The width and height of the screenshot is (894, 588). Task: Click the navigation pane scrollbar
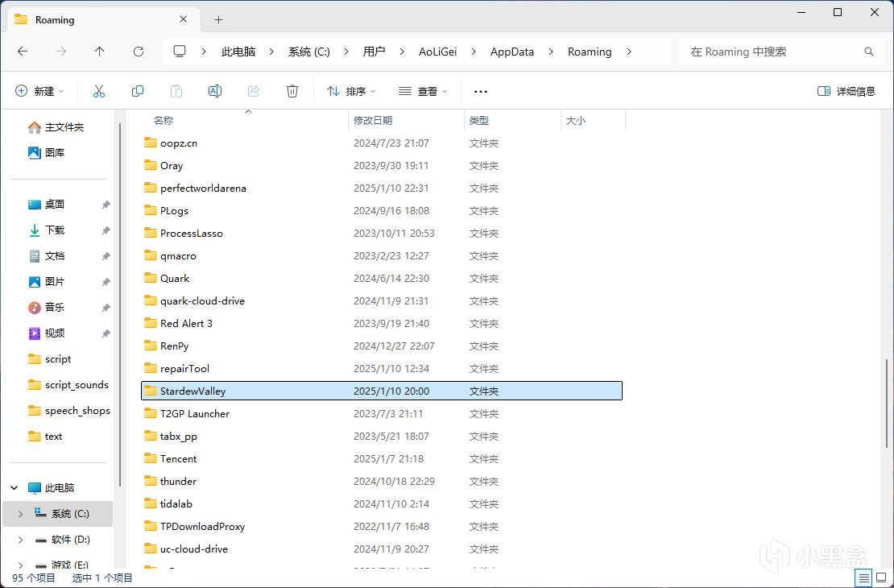(x=120, y=305)
